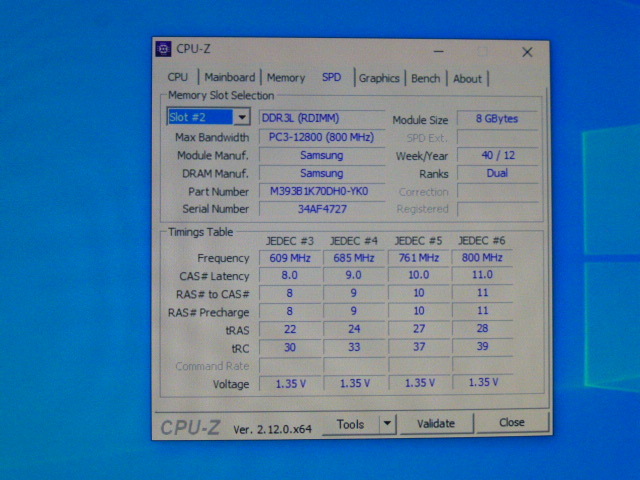Click the PC3-12800 (800 MHz) bandwidth value
Screen dimensions: 640x480
(322, 137)
